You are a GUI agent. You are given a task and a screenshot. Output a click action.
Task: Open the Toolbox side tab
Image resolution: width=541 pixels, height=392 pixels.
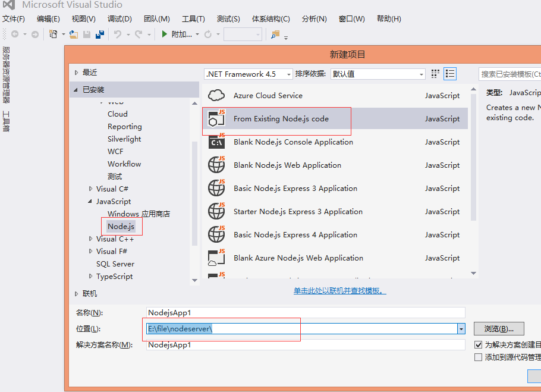[x=6, y=121]
